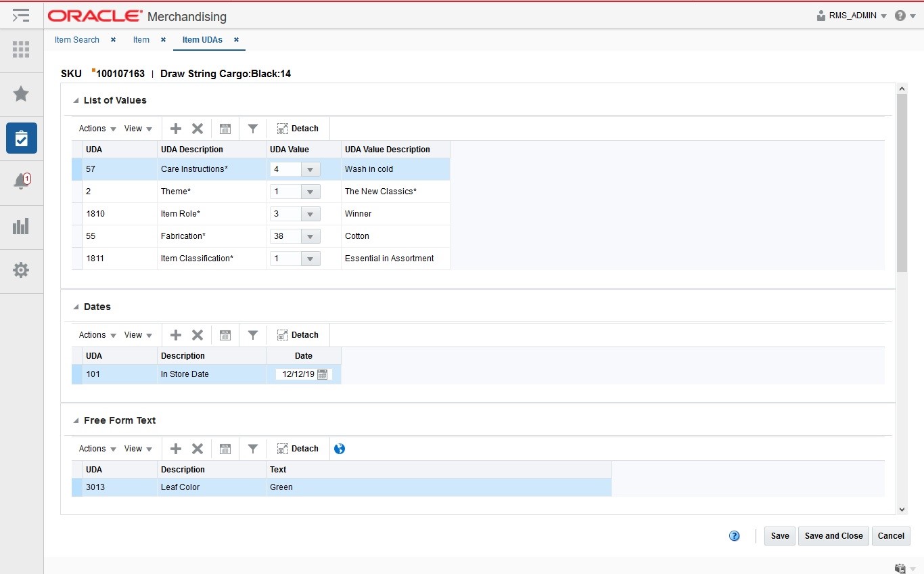
Task: Click the status icon at bottom right
Action: 900,569
